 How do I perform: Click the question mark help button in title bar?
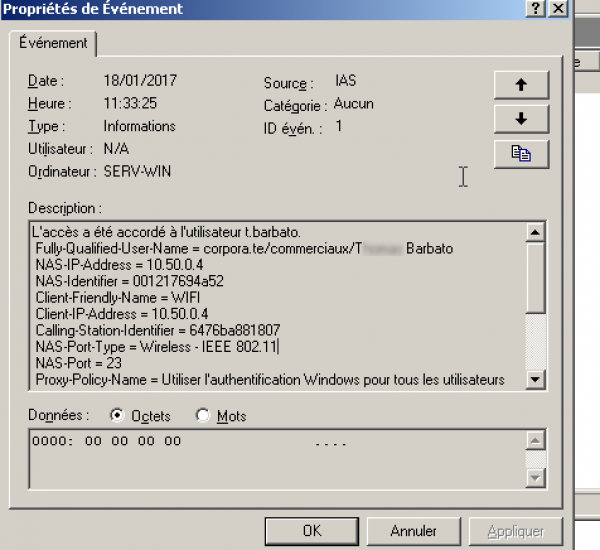click(x=537, y=8)
